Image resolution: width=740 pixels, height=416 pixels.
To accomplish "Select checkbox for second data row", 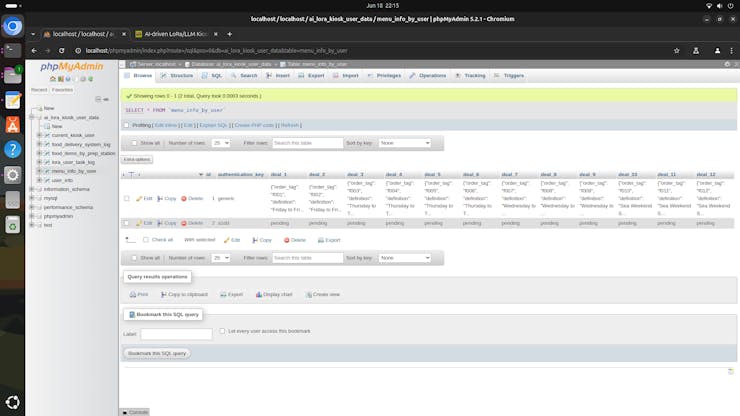I will tap(126, 223).
